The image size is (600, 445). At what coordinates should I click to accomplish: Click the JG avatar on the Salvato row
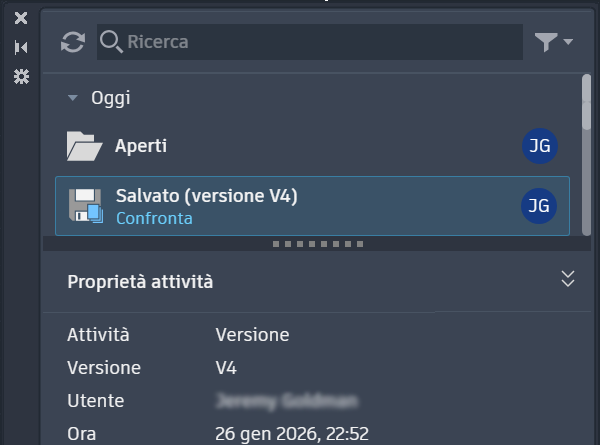click(x=539, y=206)
